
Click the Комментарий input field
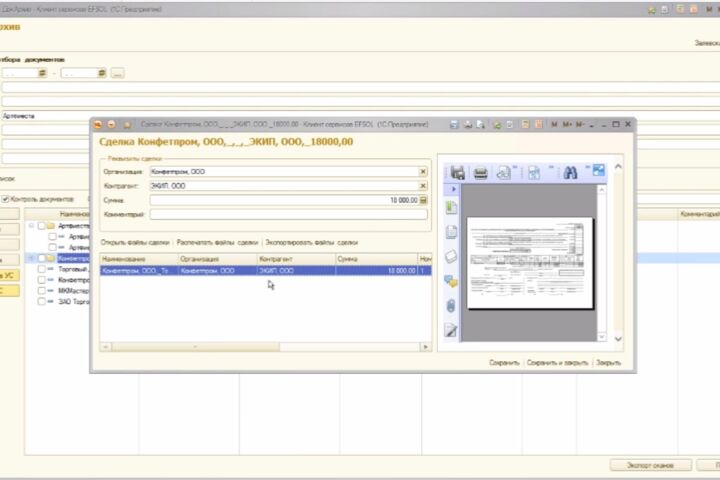(288, 214)
